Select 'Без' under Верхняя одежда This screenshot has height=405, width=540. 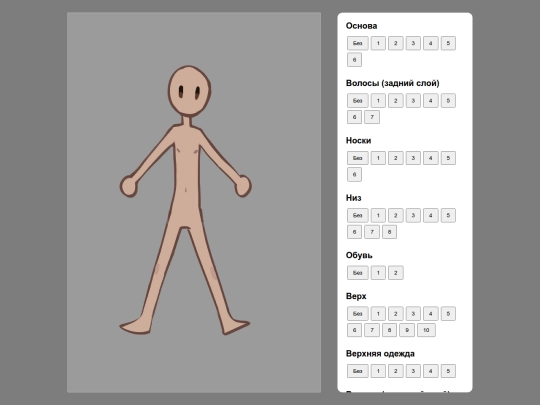[x=357, y=371]
